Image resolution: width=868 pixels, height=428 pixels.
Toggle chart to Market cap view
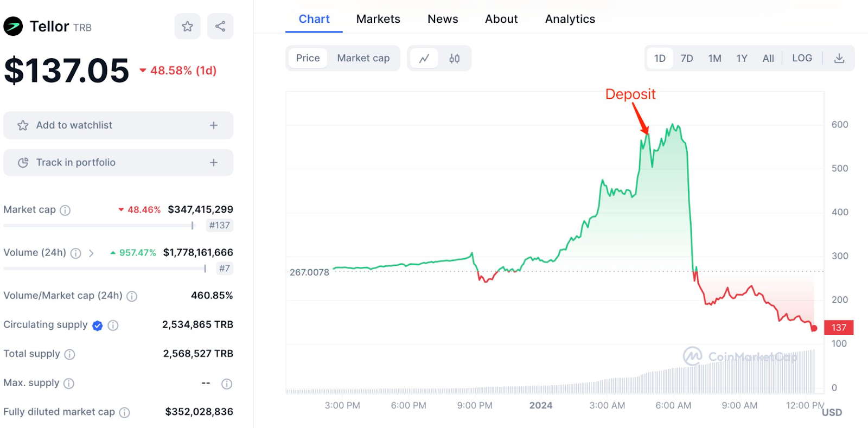coord(363,58)
